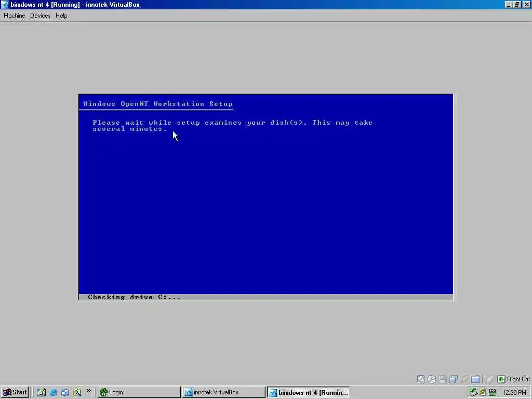Click the green keyboard capture arrow icon
Viewport: 532px width, 399px height.
tap(501, 379)
